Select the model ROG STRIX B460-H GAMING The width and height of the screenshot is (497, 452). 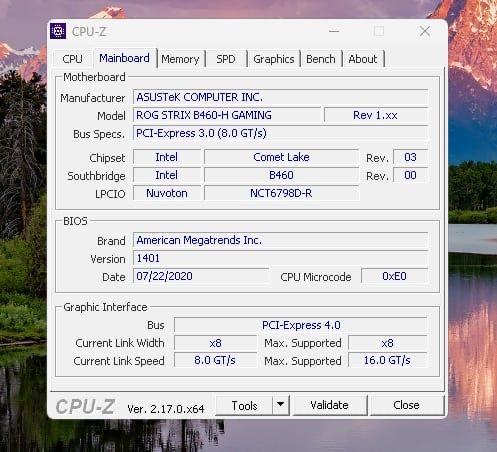pos(227,115)
